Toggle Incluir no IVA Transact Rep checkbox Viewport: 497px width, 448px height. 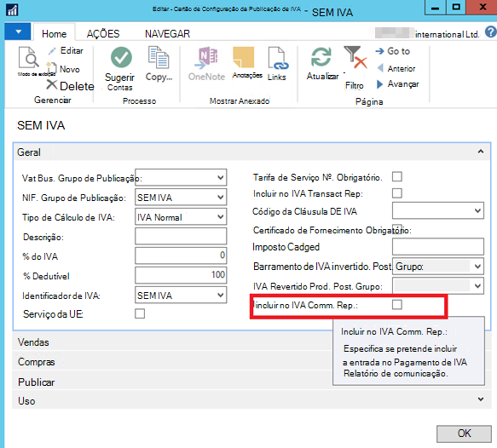coord(397,192)
